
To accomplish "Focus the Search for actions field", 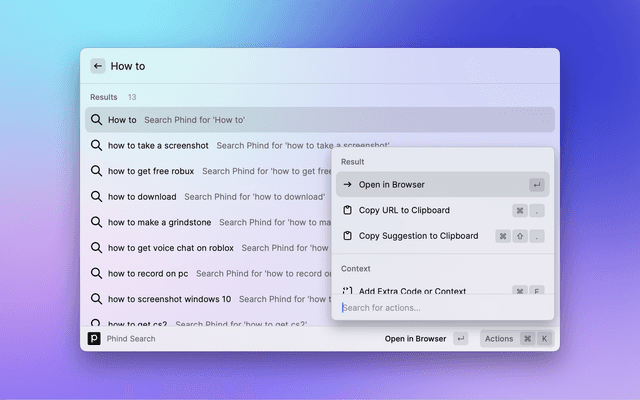I will (x=442, y=308).
